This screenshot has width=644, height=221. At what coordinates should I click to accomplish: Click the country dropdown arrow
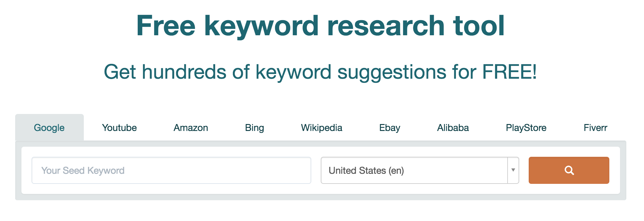click(x=513, y=170)
